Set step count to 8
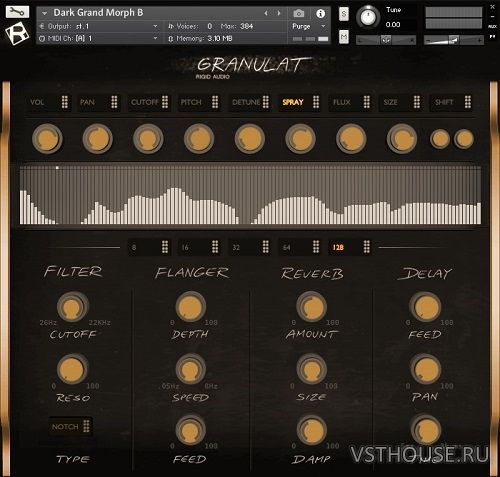This screenshot has width=500, height=477. click(x=149, y=247)
